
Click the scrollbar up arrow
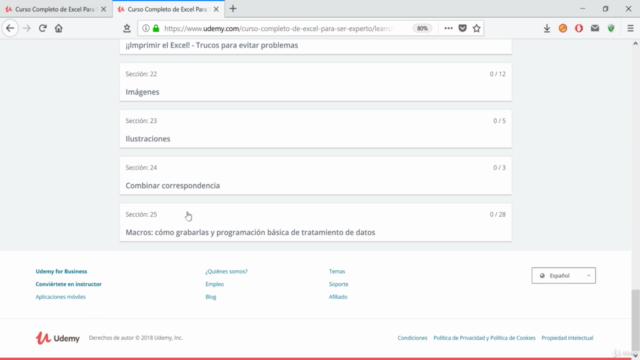[x=635, y=43]
